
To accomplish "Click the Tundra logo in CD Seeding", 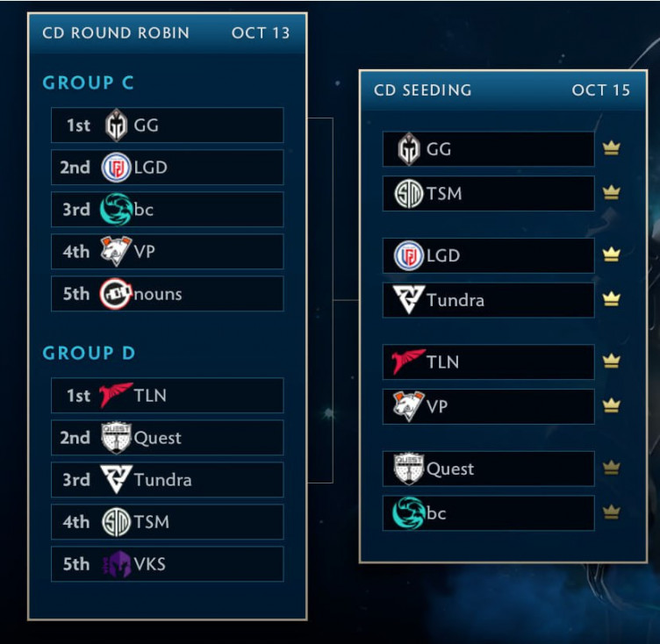I will (409, 300).
